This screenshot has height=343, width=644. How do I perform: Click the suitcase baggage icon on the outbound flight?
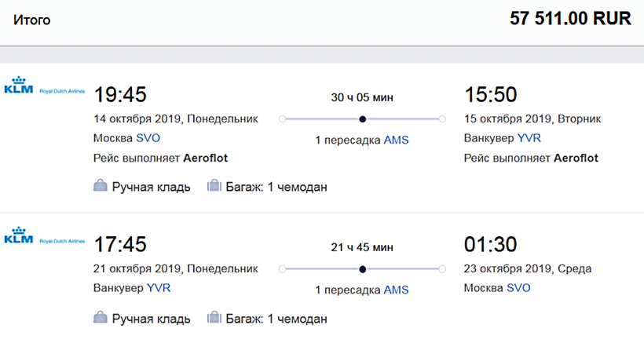pyautogui.click(x=213, y=186)
